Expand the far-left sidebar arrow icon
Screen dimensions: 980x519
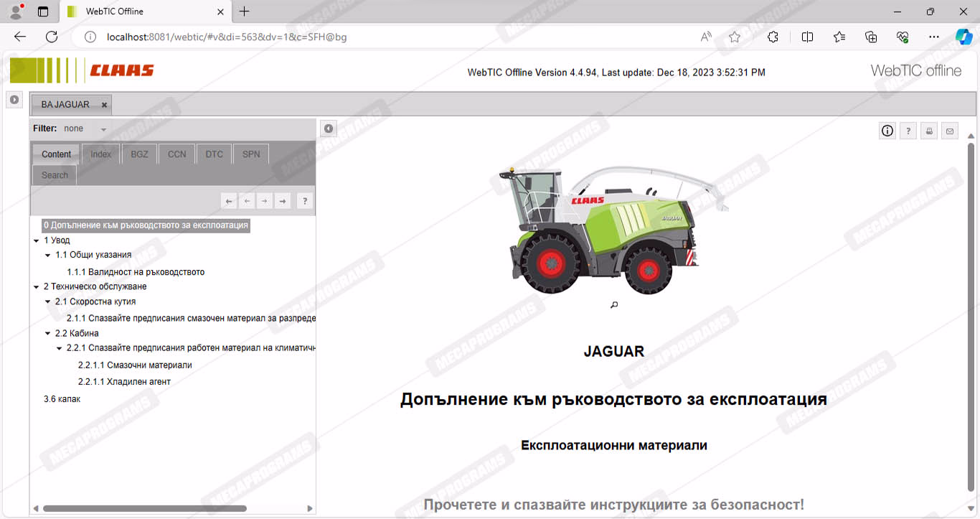tap(14, 100)
